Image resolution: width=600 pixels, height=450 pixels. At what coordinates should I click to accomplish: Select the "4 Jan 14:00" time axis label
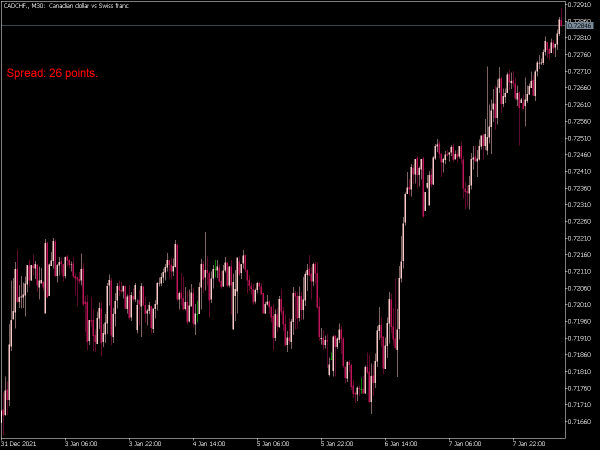coord(209,444)
